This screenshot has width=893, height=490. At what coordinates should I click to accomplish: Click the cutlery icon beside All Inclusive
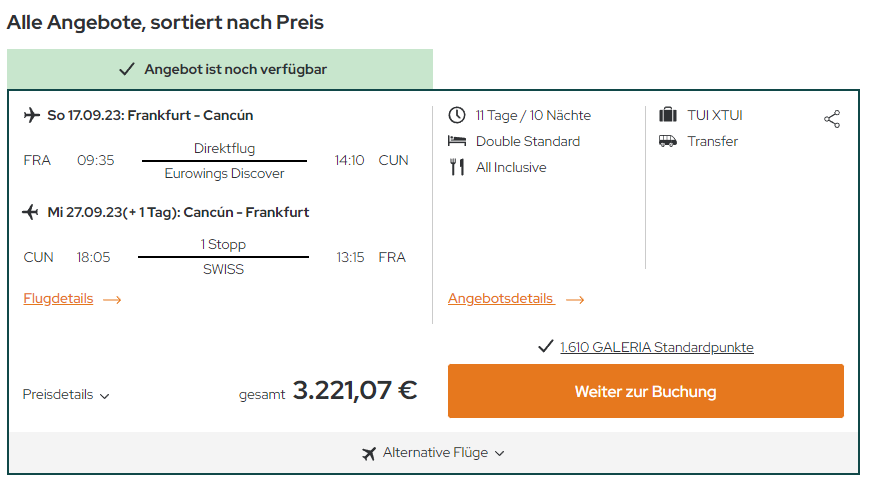tap(457, 167)
